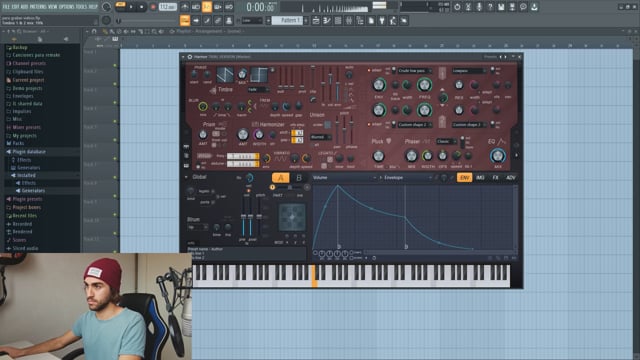Stop playback with the stop button
The image size is (640, 360).
click(142, 7)
